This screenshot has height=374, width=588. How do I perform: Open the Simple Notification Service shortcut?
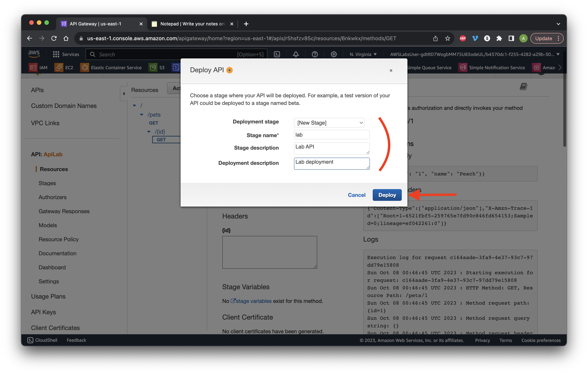click(x=492, y=67)
